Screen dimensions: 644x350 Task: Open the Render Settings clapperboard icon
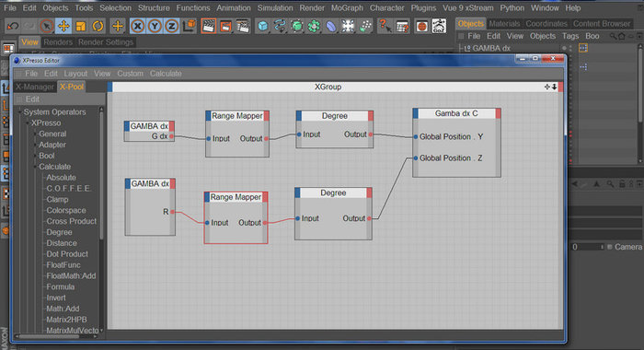tap(243, 27)
